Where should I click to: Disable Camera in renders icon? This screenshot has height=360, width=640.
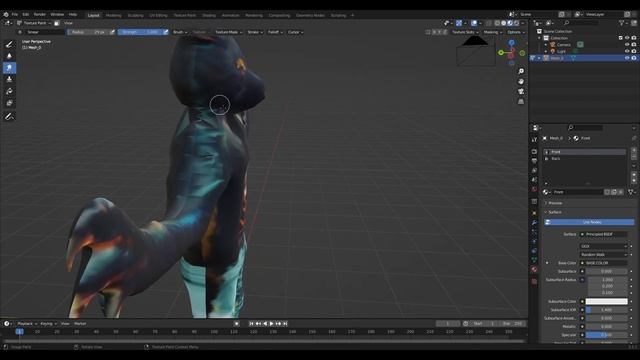coord(634,44)
